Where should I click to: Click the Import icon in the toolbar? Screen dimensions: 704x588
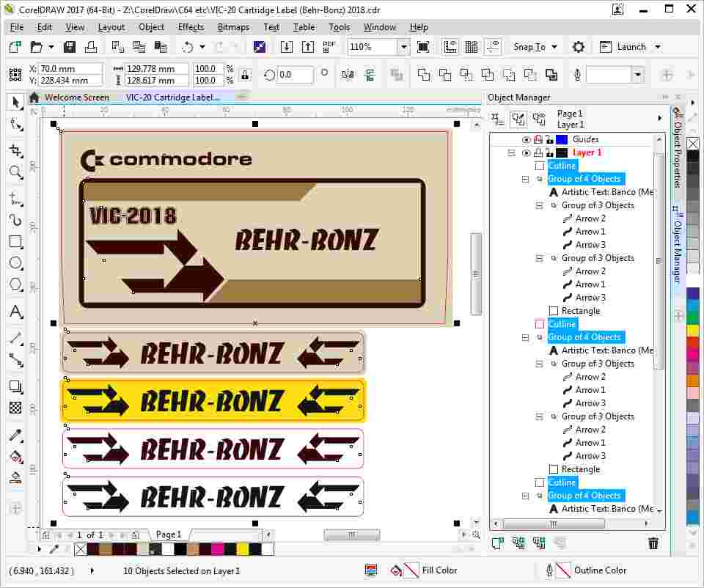coord(287,47)
